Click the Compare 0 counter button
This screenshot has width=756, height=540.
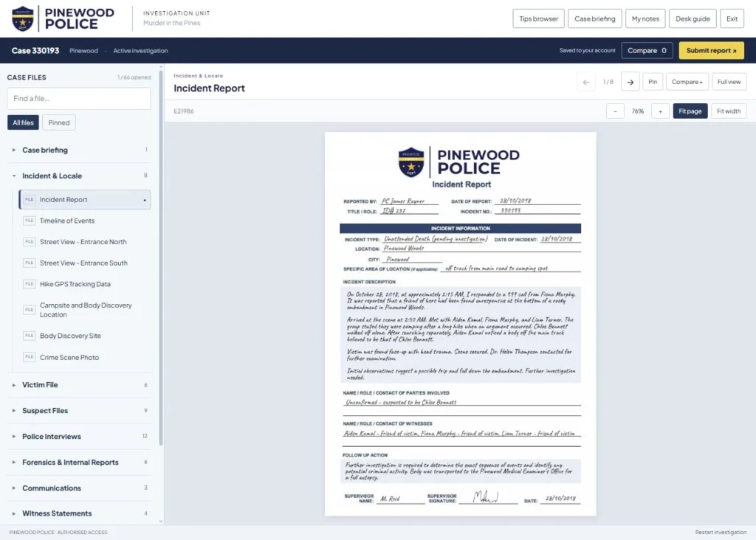pyautogui.click(x=647, y=50)
